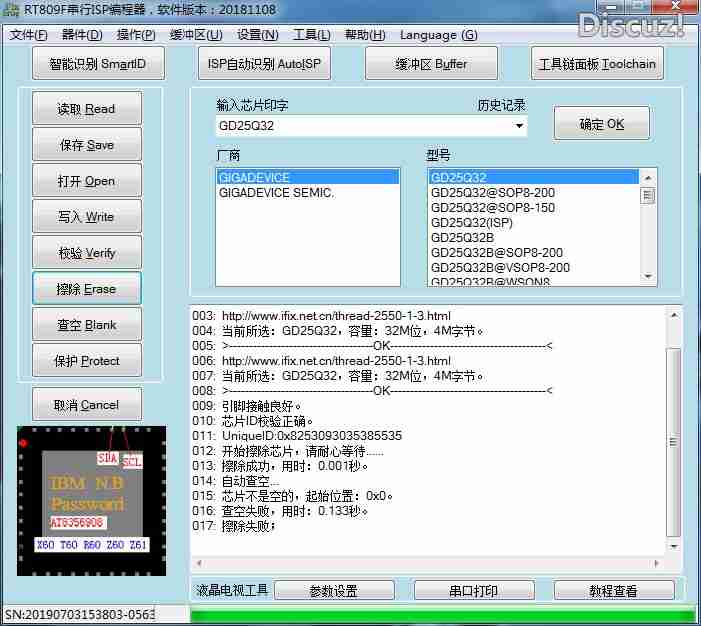Select GD25Q32B@VSOP8-200 model

534,267
